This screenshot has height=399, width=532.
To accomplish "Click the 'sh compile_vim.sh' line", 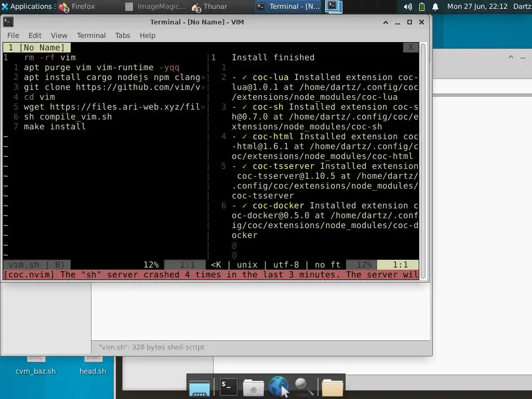I will pyautogui.click(x=68, y=116).
